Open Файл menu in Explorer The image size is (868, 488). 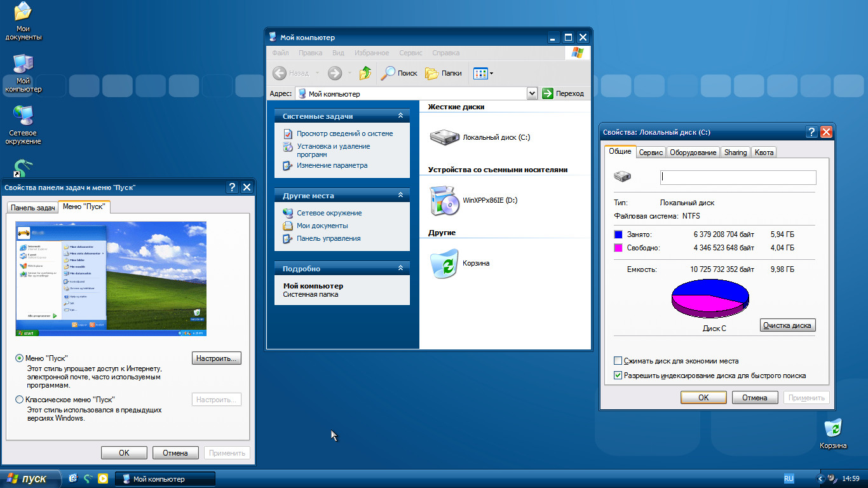tap(280, 53)
